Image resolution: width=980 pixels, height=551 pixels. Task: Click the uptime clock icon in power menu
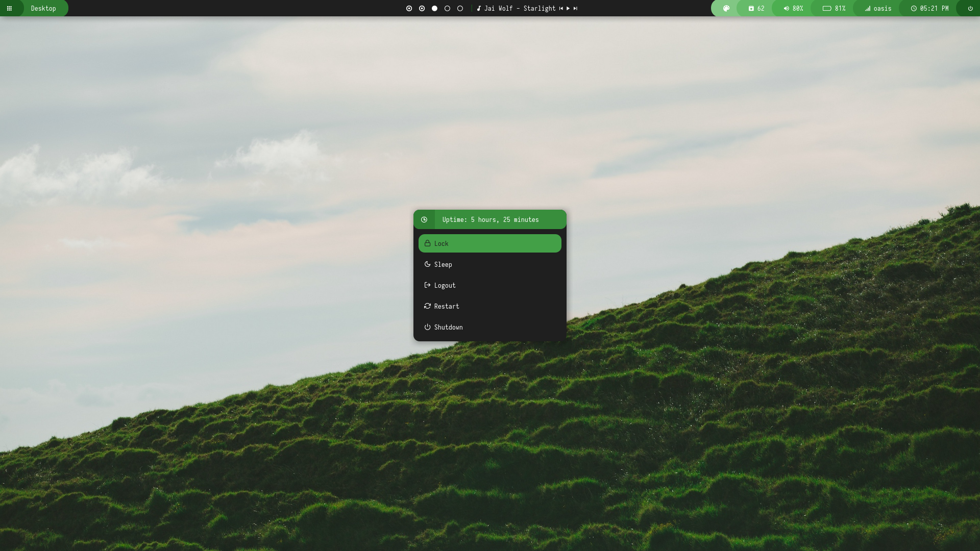tap(424, 219)
